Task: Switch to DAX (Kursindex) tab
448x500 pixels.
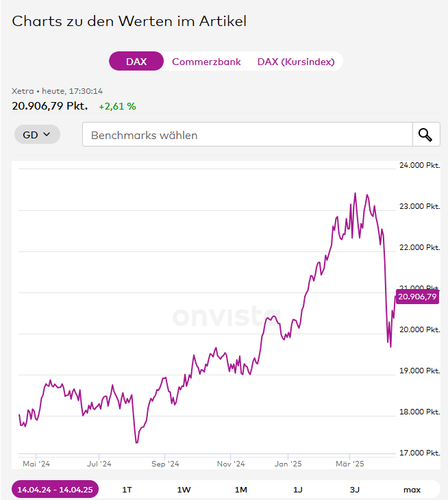Action: [x=296, y=62]
